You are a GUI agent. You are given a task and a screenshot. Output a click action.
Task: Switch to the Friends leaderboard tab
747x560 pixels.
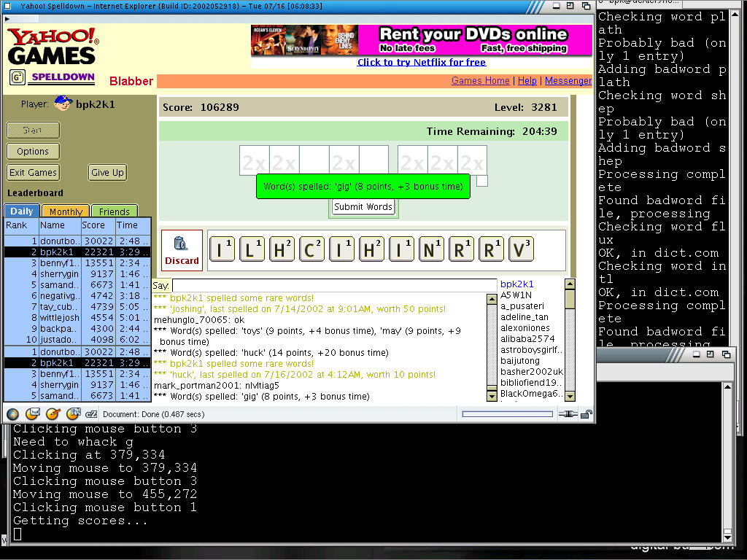click(x=115, y=211)
